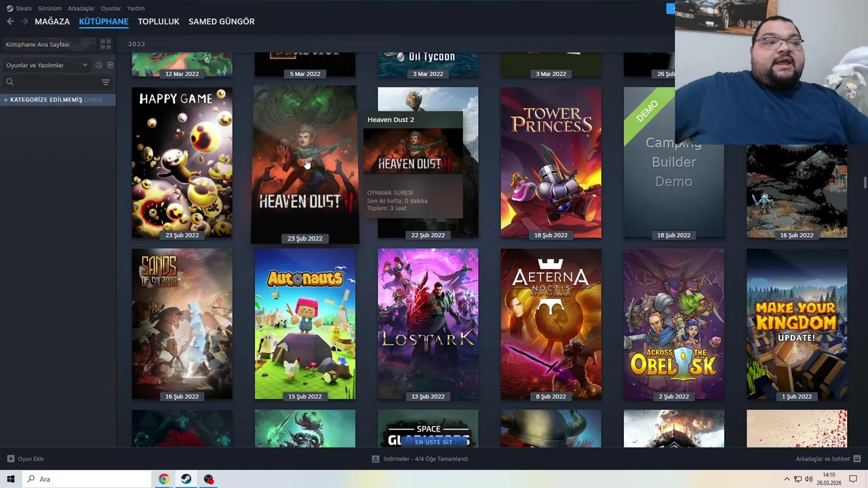
Task: Click the Heaven Dust 2 tooltip title
Action: pos(391,119)
